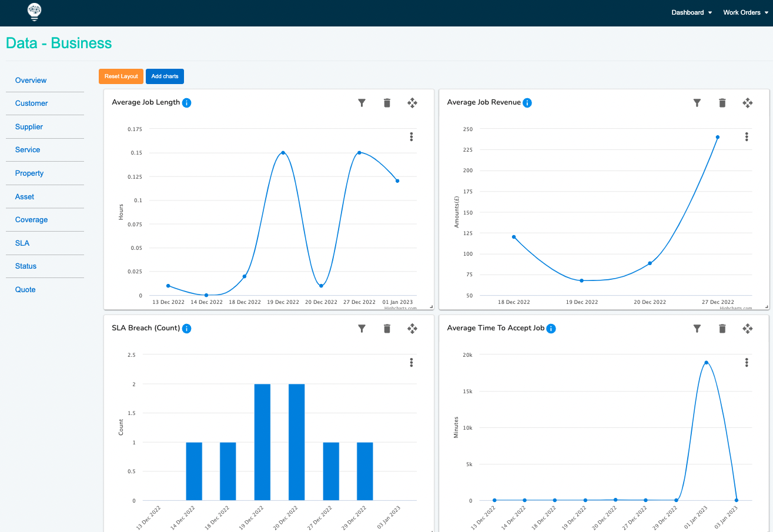Click the Add charts button
The height and width of the screenshot is (532, 773).
click(x=165, y=76)
